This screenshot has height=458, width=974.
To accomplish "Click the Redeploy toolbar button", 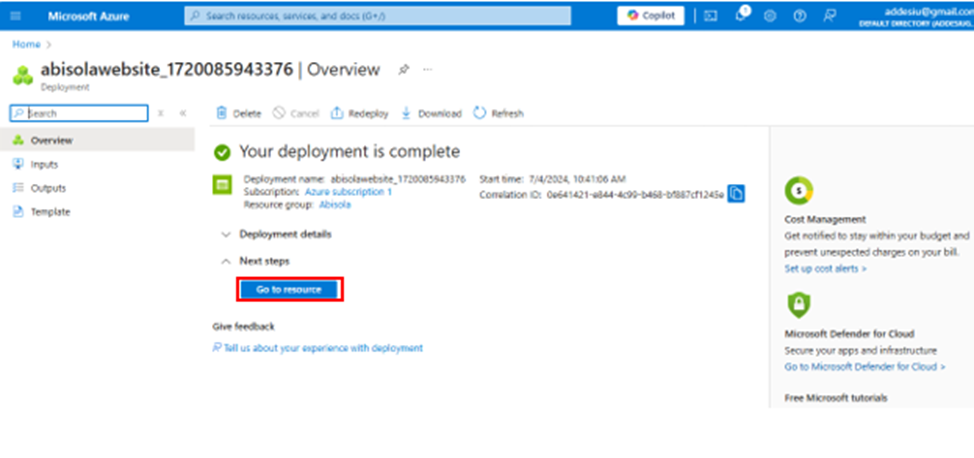I will [360, 113].
